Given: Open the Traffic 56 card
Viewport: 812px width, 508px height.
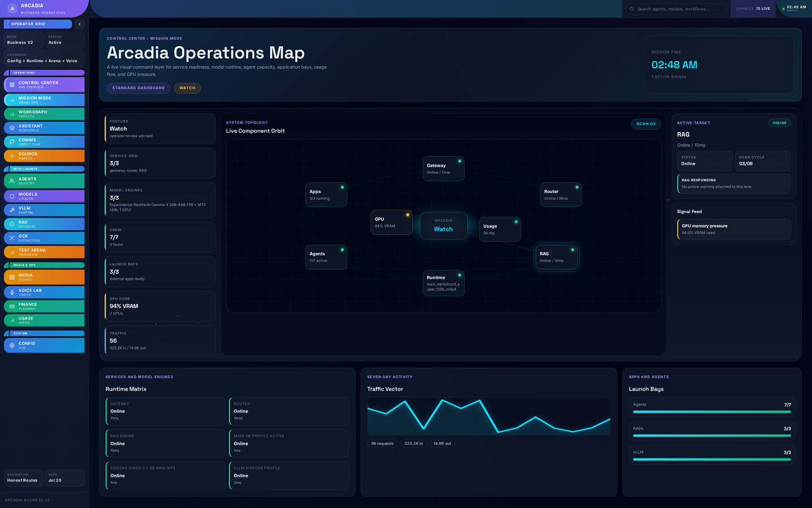Looking at the screenshot, I should (x=160, y=340).
